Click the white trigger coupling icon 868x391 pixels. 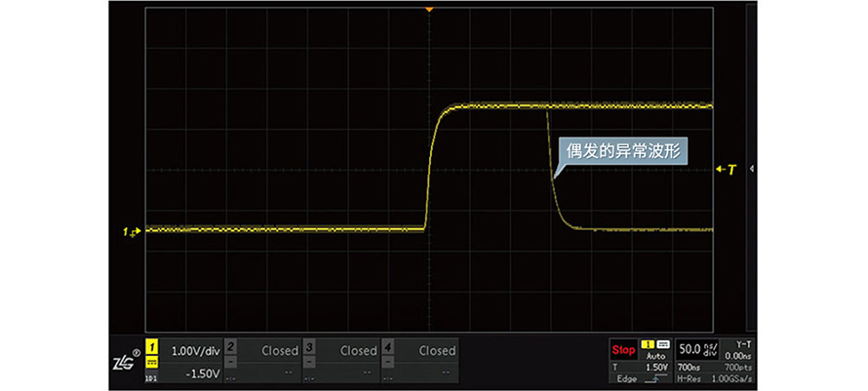pos(662,346)
